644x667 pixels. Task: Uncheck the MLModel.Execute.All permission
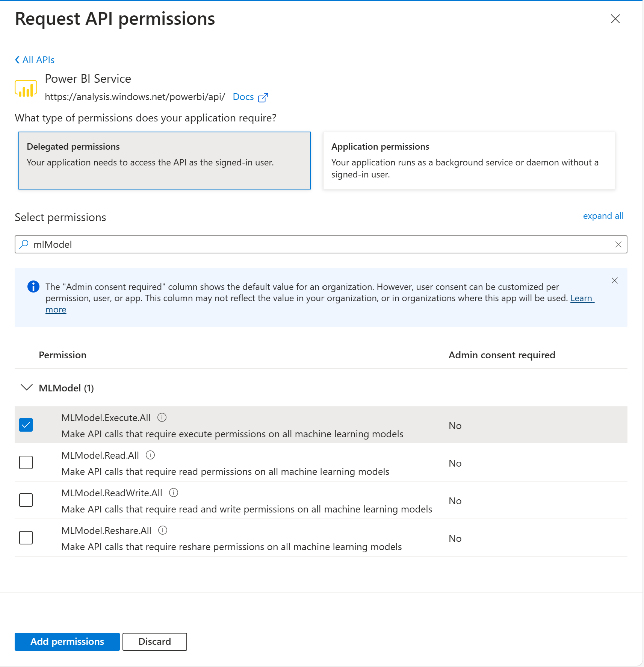click(26, 425)
